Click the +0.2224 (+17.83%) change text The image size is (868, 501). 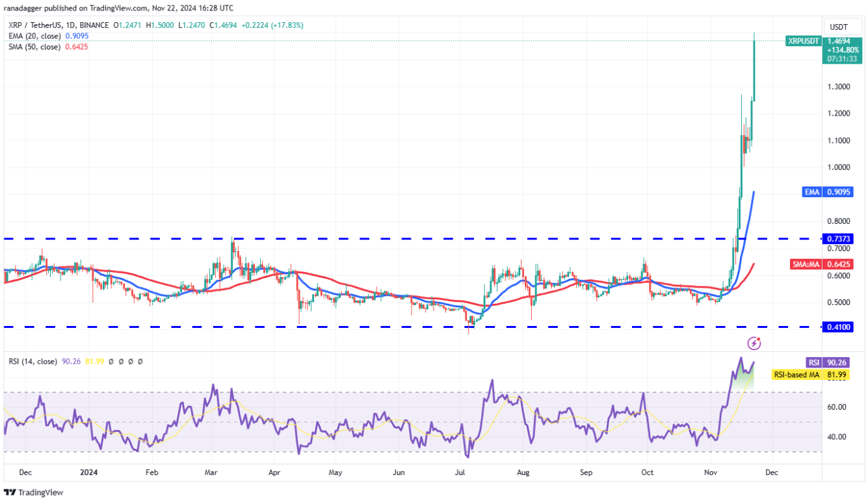272,25
